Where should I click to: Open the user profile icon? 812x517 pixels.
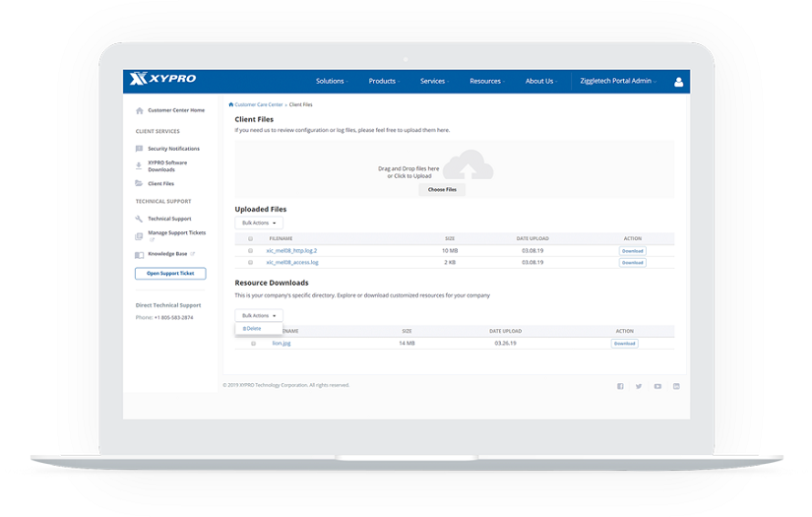coord(678,82)
